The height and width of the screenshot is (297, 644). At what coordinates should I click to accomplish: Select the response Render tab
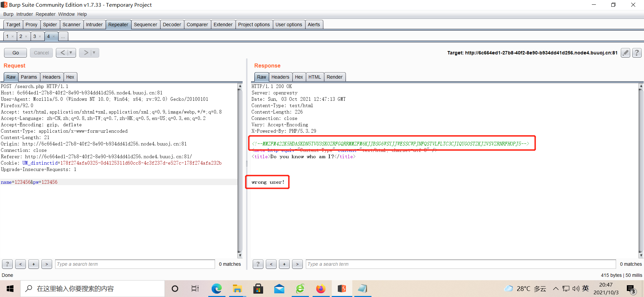[x=334, y=77]
